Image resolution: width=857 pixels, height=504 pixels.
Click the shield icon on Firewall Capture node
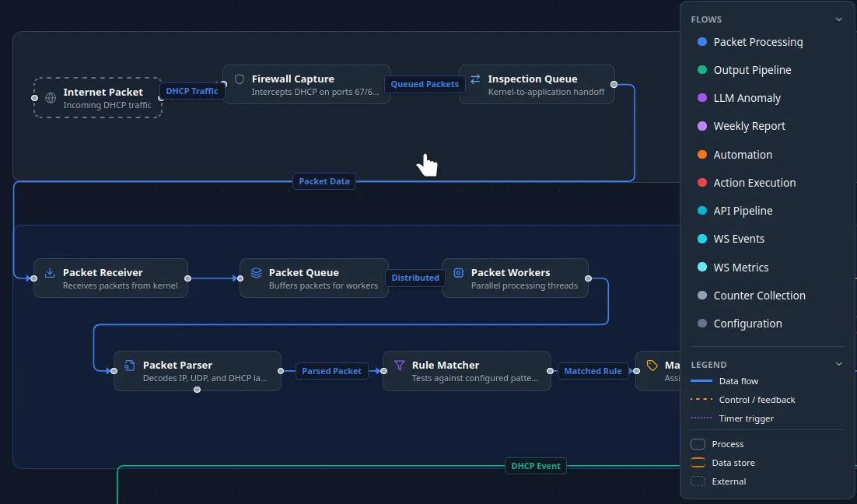point(240,79)
